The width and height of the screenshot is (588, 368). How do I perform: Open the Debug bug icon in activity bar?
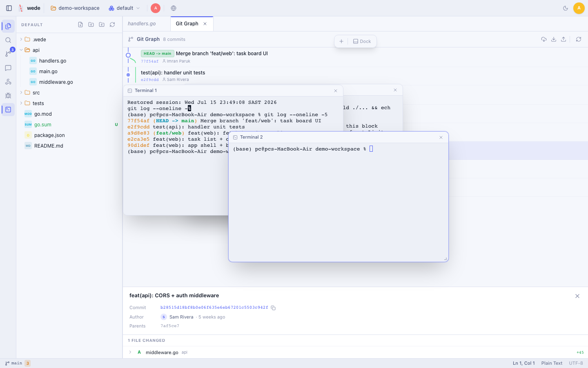8,96
